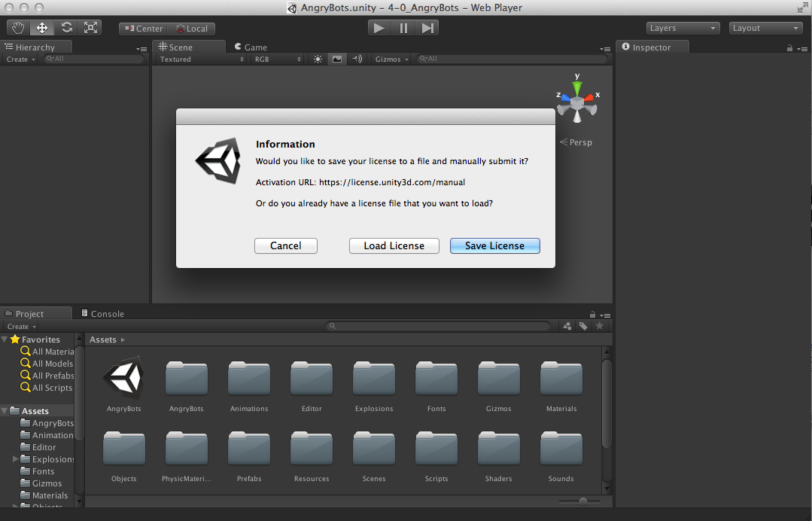Click the red X axis of scene gizmo

pos(590,98)
